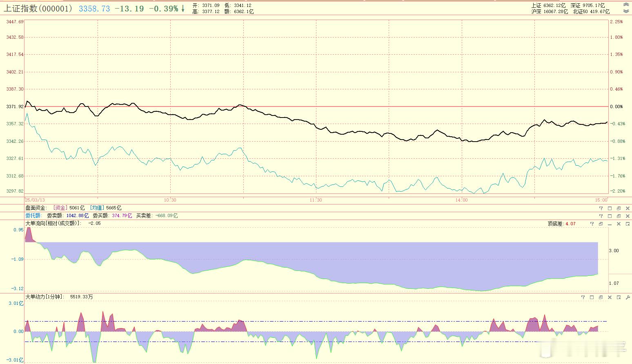
Task: Click the 盘面资金 indicator name
Action: point(36,208)
